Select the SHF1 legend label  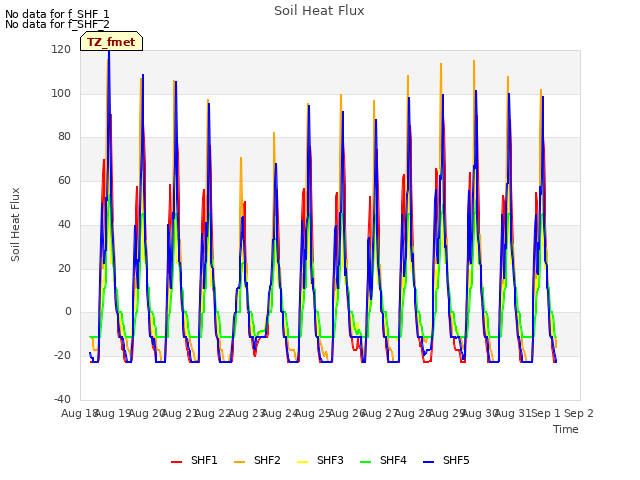pos(204,460)
